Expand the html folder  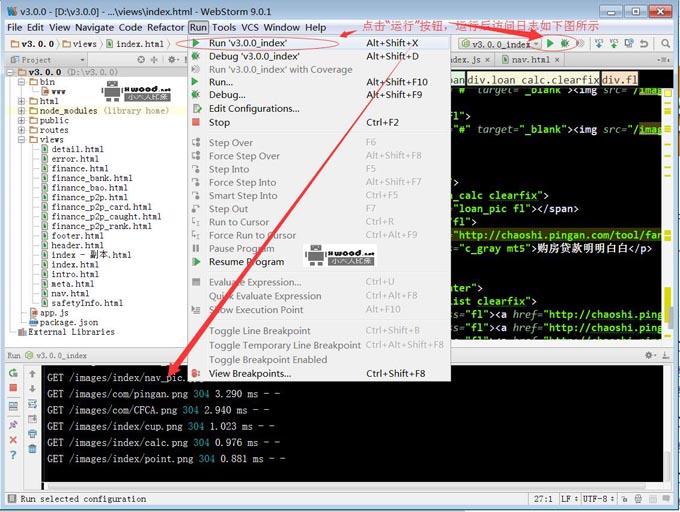(x=21, y=101)
